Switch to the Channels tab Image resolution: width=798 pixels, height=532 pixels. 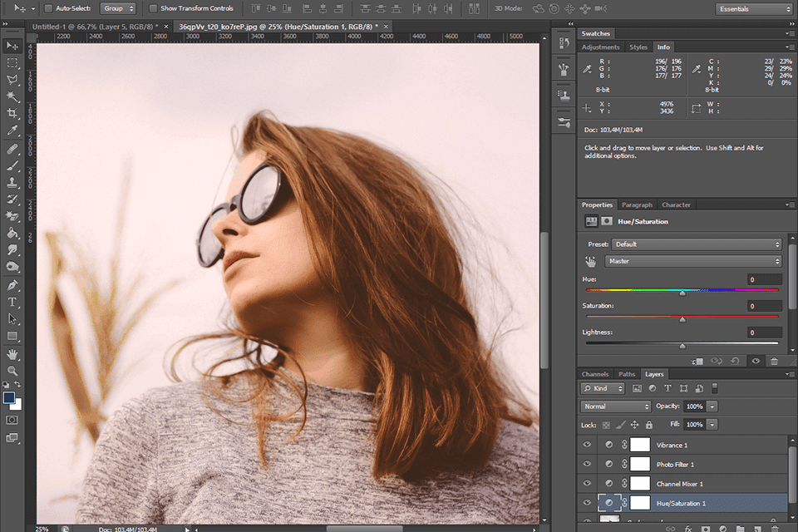[x=595, y=374]
